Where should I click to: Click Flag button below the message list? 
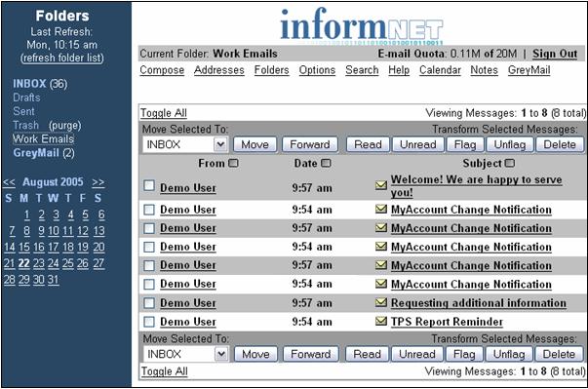[464, 354]
